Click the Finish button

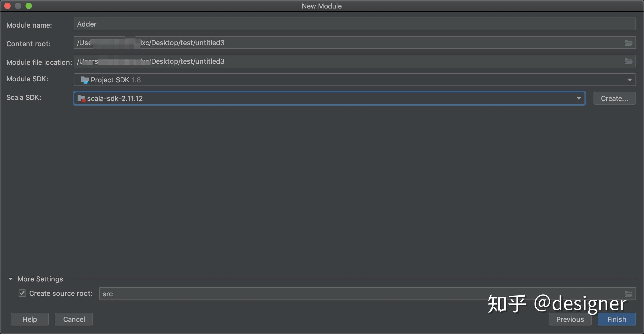[617, 319]
